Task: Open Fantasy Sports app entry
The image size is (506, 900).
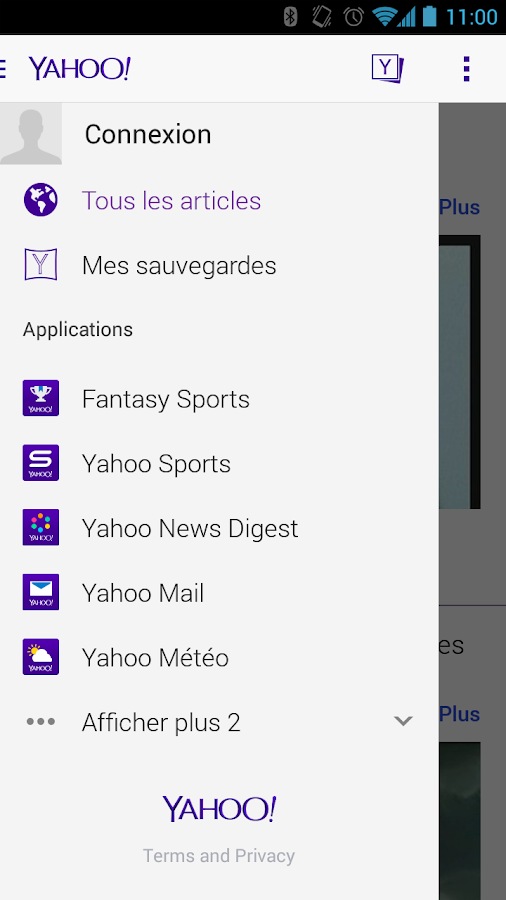Action: pos(166,399)
